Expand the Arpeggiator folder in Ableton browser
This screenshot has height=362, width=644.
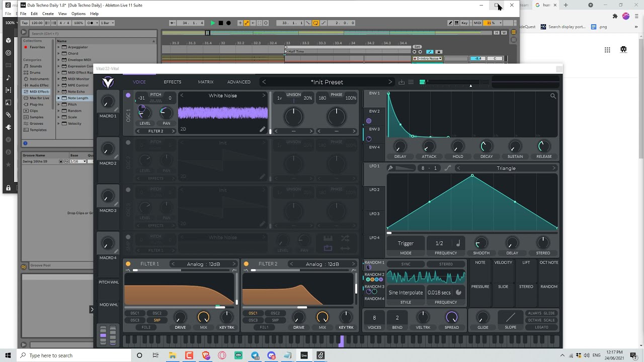point(58,47)
